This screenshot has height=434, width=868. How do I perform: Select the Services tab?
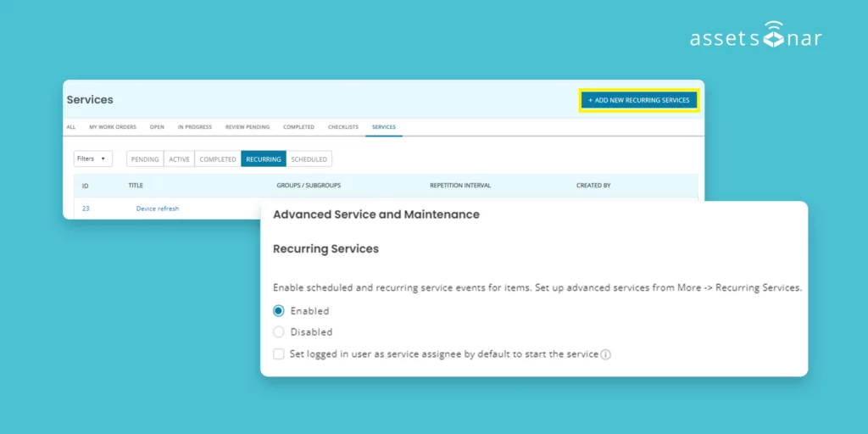click(384, 127)
